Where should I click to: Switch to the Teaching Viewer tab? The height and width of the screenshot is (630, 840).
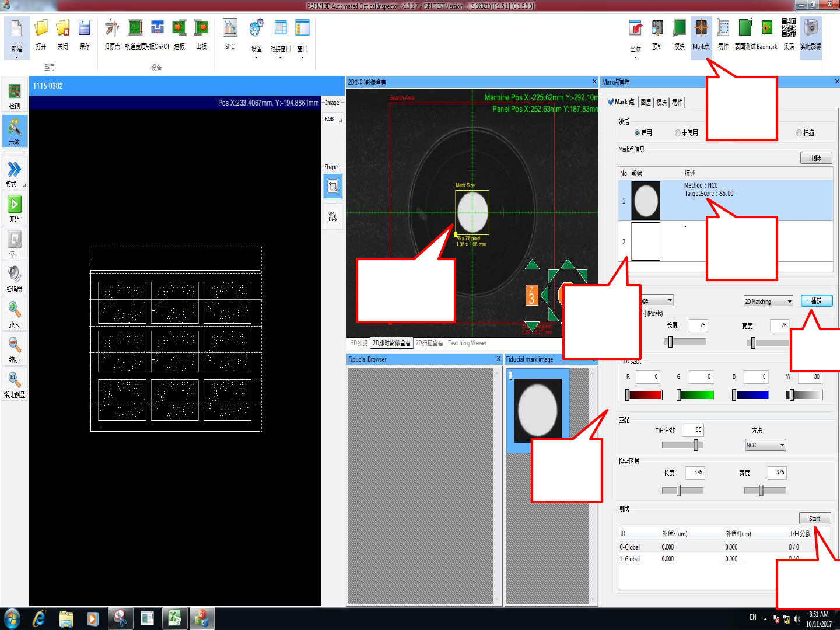[467, 343]
